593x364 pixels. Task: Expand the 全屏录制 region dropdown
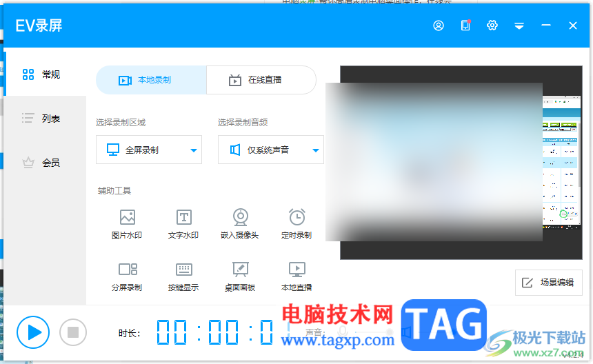pos(149,150)
